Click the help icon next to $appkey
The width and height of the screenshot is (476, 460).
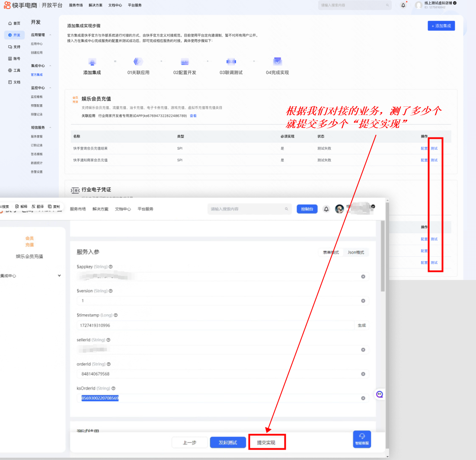[x=111, y=267]
